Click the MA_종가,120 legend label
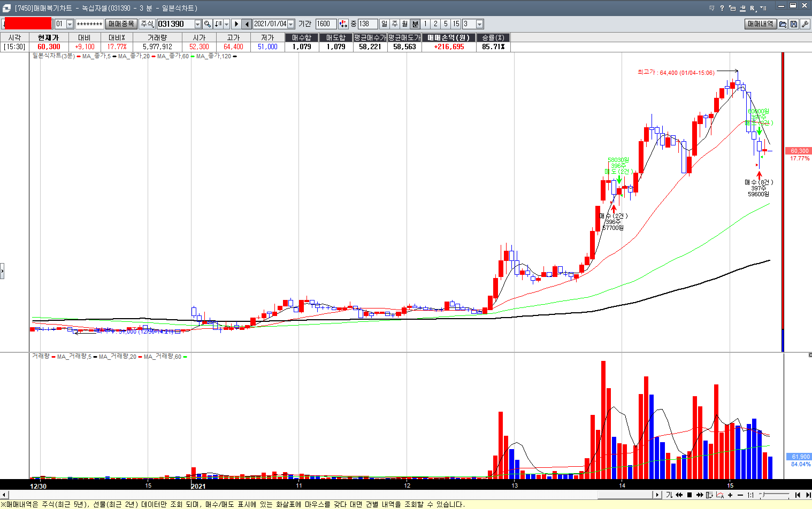812x509 pixels. pyautogui.click(x=213, y=56)
